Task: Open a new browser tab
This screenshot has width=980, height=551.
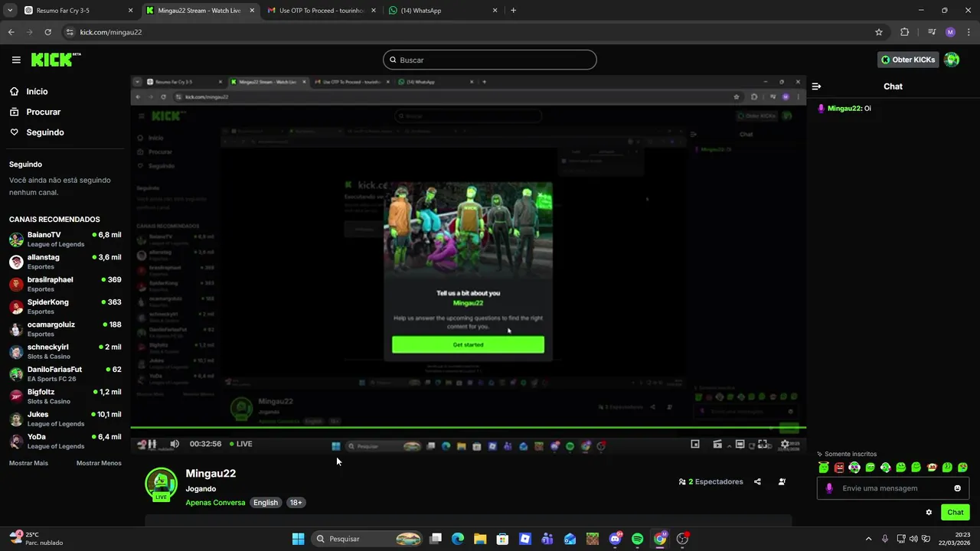Action: tap(513, 11)
